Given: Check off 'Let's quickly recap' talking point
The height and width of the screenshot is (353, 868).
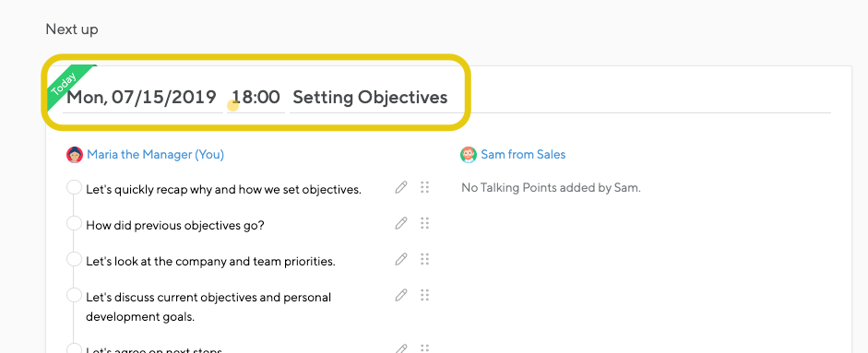Looking at the screenshot, I should click(x=74, y=188).
